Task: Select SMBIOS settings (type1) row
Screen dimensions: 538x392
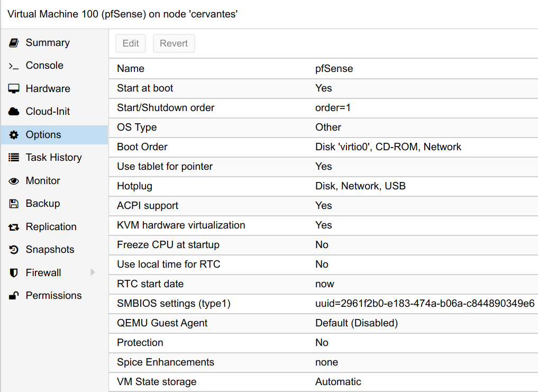Action: [324, 304]
